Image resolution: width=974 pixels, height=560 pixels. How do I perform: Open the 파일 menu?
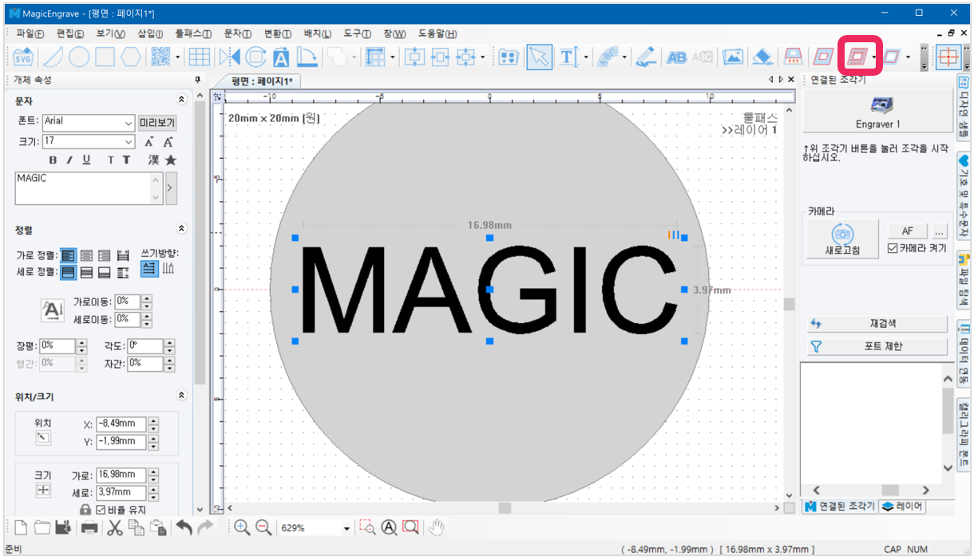pyautogui.click(x=30, y=34)
